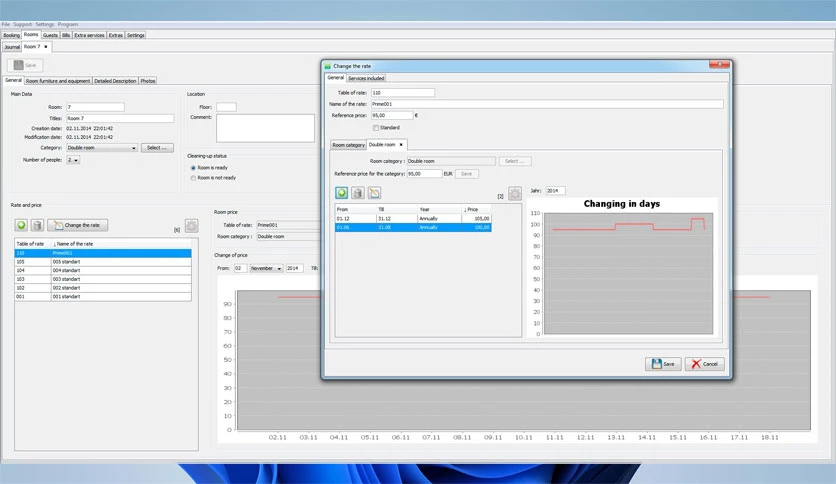This screenshot has height=484, width=836.
Task: Open the Program menu
Action: tap(68, 24)
